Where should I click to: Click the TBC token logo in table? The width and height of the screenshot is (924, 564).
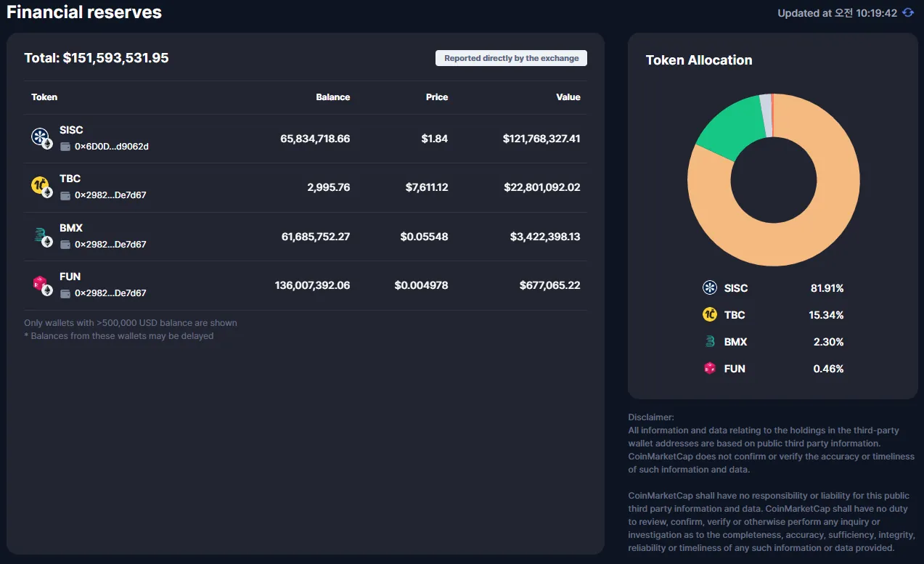click(40, 186)
